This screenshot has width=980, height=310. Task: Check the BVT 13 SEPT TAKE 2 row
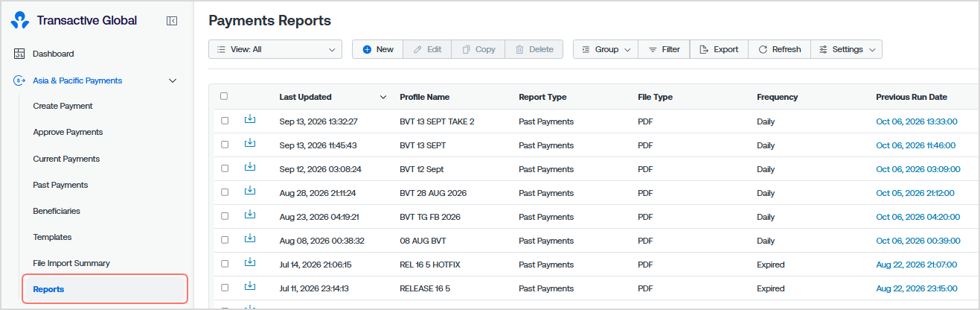click(225, 121)
